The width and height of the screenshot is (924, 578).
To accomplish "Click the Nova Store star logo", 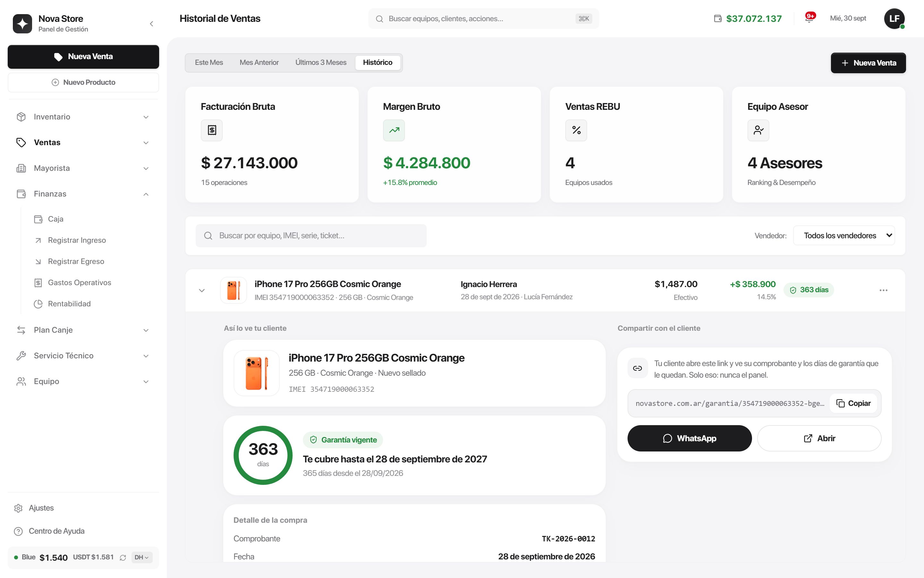I will [22, 24].
